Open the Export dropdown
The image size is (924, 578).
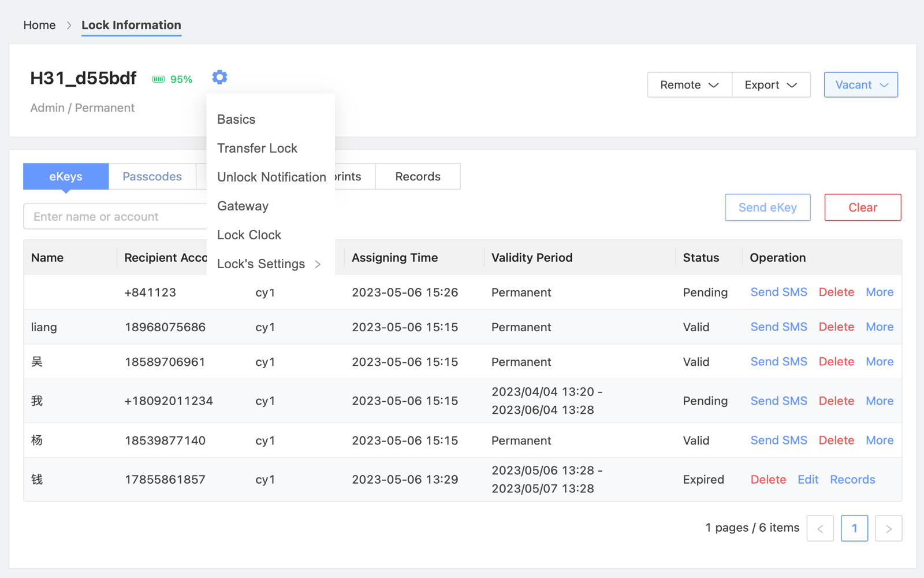tap(771, 85)
